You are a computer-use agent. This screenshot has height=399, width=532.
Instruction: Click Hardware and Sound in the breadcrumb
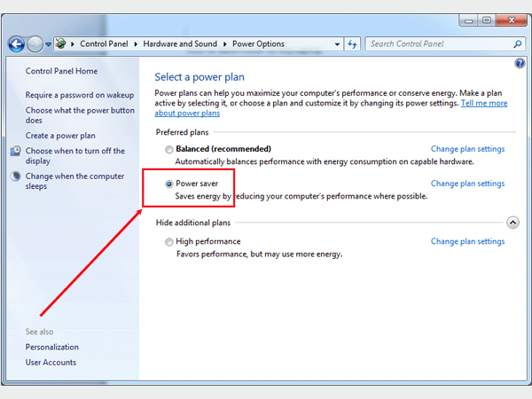click(180, 44)
